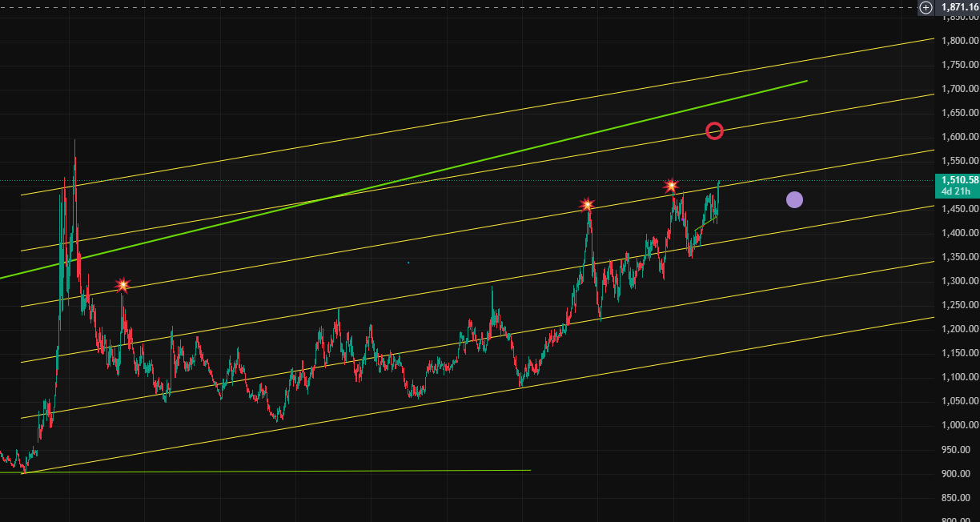Click the 1,800.00 level on price axis
The width and height of the screenshot is (980, 522).
coord(957,41)
